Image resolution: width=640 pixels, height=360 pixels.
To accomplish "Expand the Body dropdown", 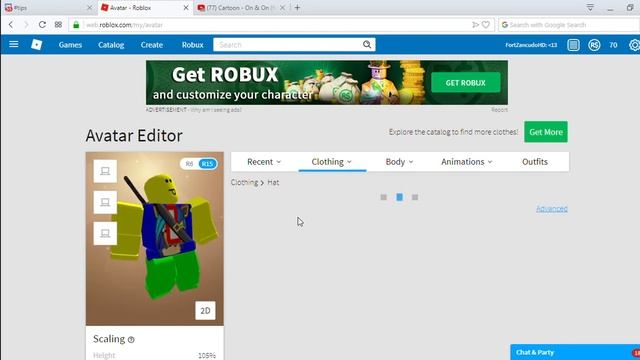I will click(x=399, y=162).
